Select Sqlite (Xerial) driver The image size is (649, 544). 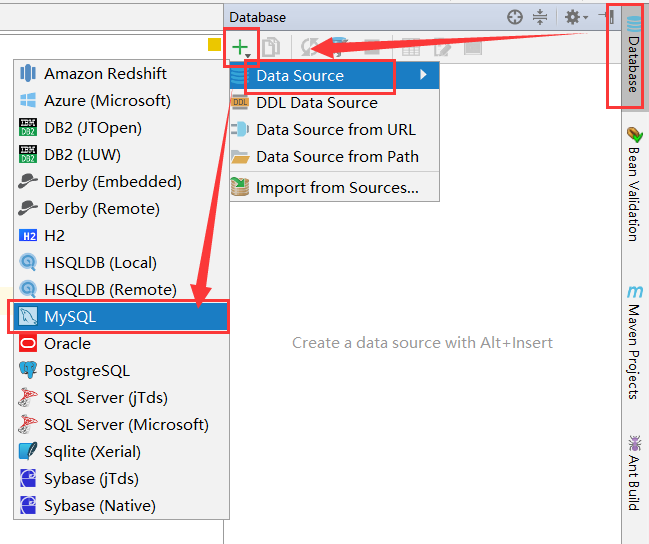[x=121, y=452]
